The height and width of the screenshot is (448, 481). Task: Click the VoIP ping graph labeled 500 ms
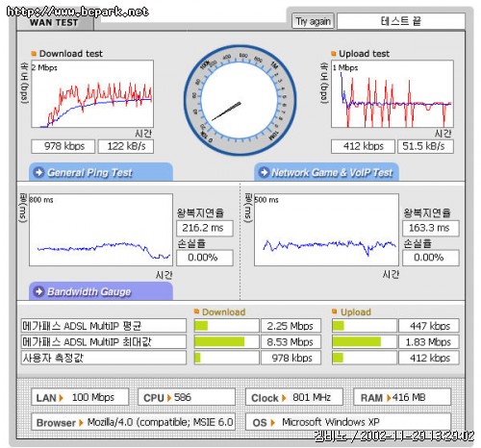tap(326, 230)
